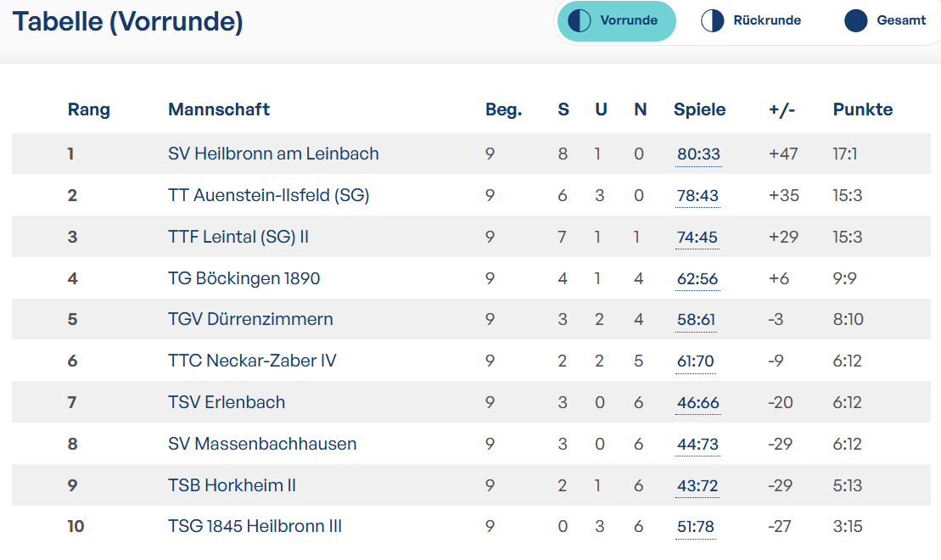Open TG Böckingen 1890 team link
Image resolution: width=941 pixels, height=560 pixels.
click(x=244, y=278)
